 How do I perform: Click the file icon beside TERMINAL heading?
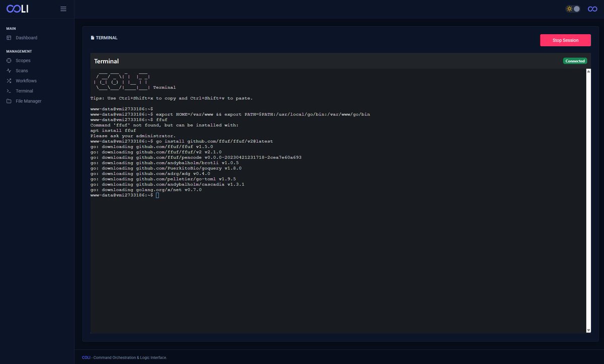click(93, 38)
